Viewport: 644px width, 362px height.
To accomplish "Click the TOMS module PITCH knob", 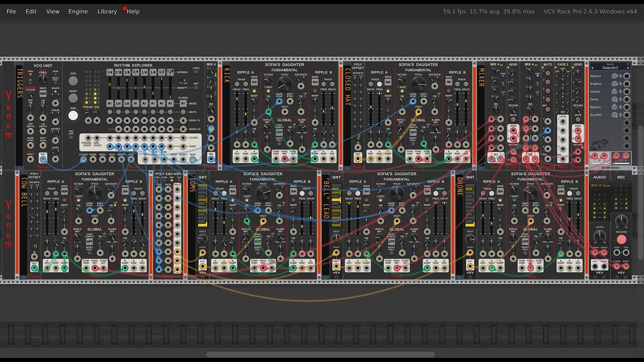I will [x=263, y=193].
